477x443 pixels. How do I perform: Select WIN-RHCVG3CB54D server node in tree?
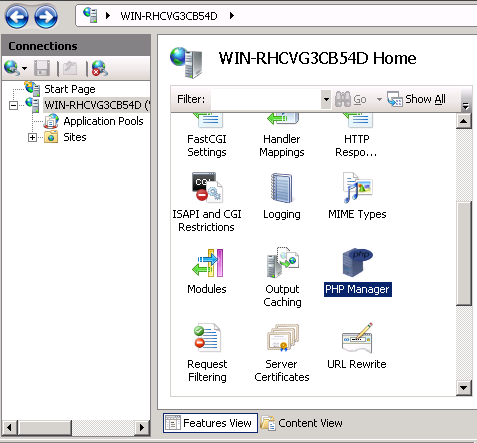click(97, 105)
